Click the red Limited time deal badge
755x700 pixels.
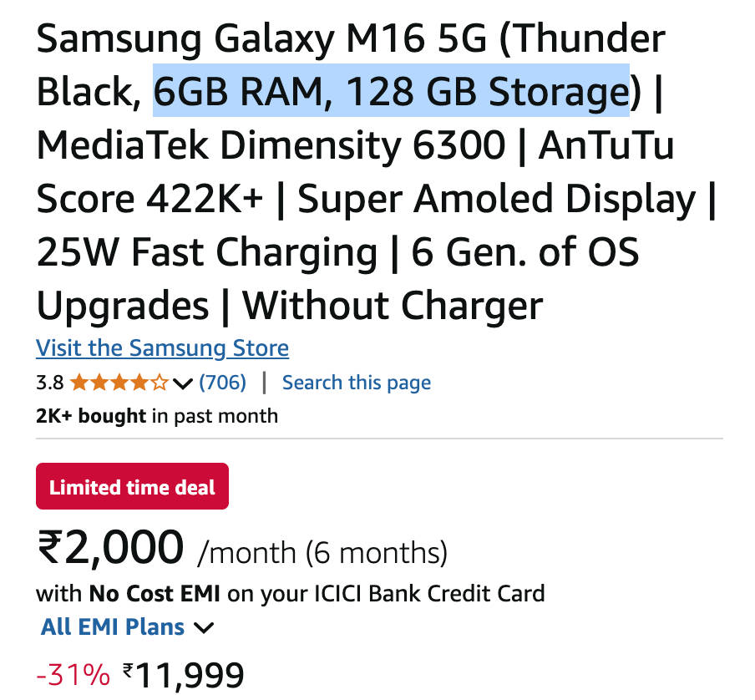coord(132,487)
